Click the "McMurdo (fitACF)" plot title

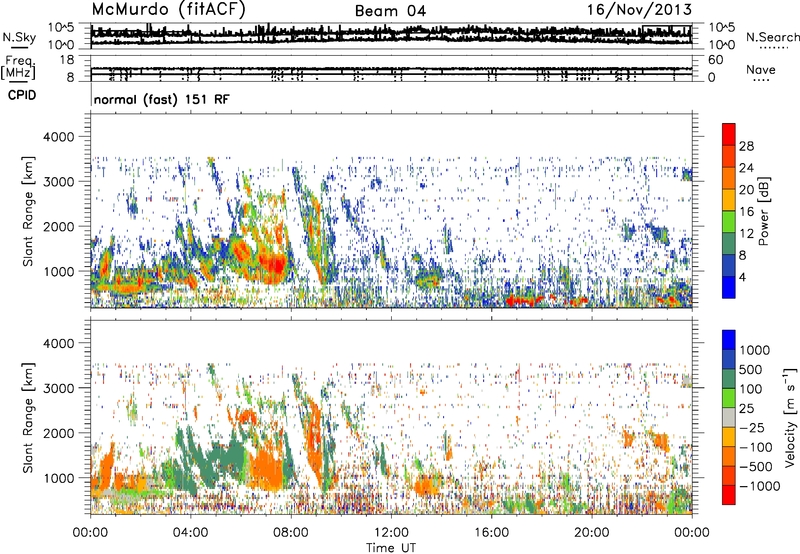tap(168, 9)
